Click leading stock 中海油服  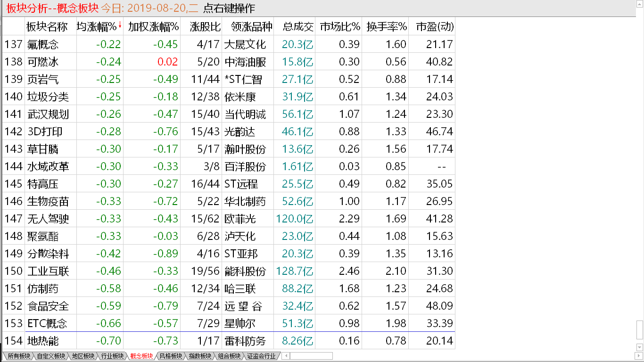245,62
